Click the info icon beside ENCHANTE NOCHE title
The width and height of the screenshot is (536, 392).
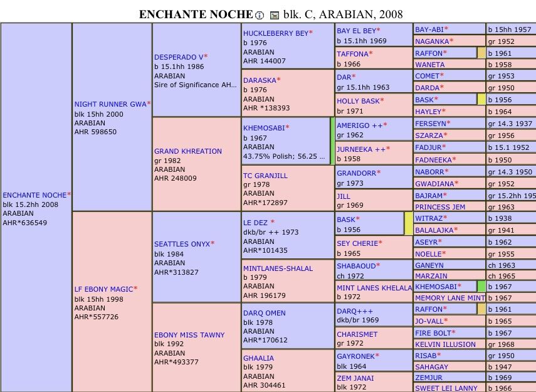point(260,15)
